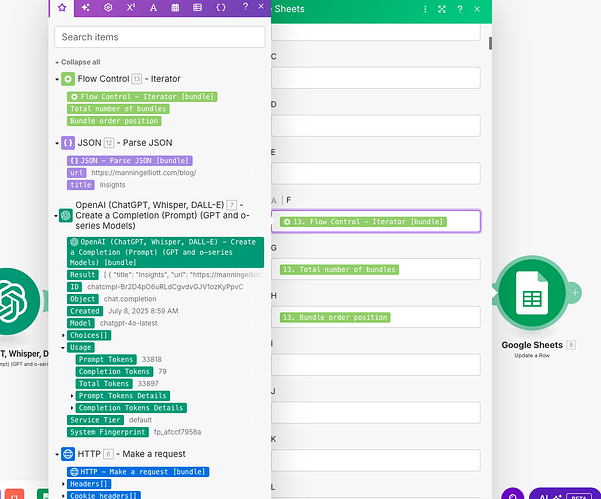Collapse the Flow Control Iterator section
This screenshot has width=601, height=499.
(x=57, y=79)
